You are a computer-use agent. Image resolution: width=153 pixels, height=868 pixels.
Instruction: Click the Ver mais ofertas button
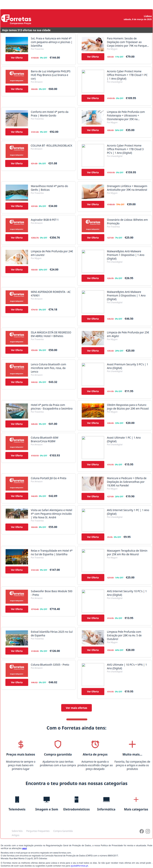(x=76, y=707)
